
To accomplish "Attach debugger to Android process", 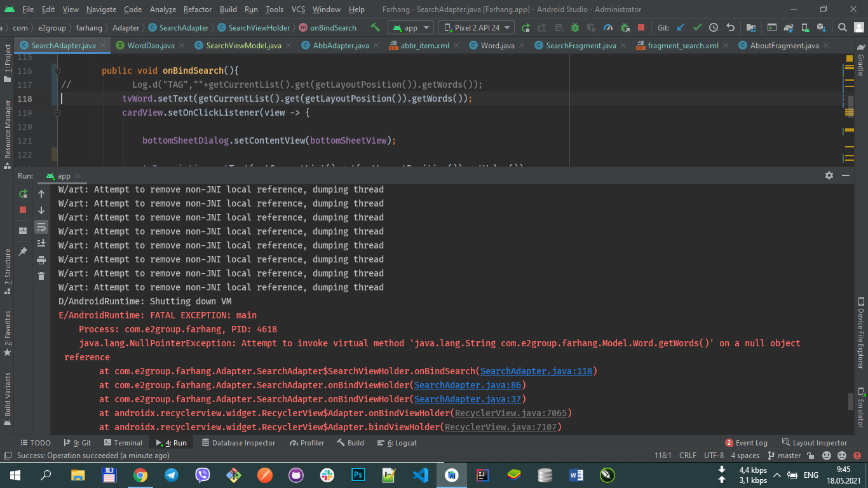I will click(625, 27).
